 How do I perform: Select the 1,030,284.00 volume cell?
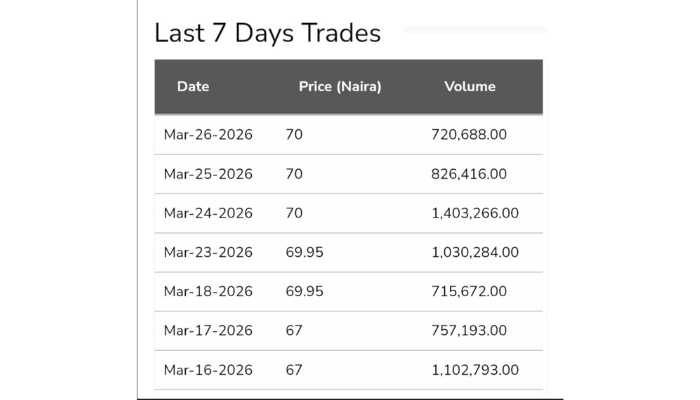475,252
